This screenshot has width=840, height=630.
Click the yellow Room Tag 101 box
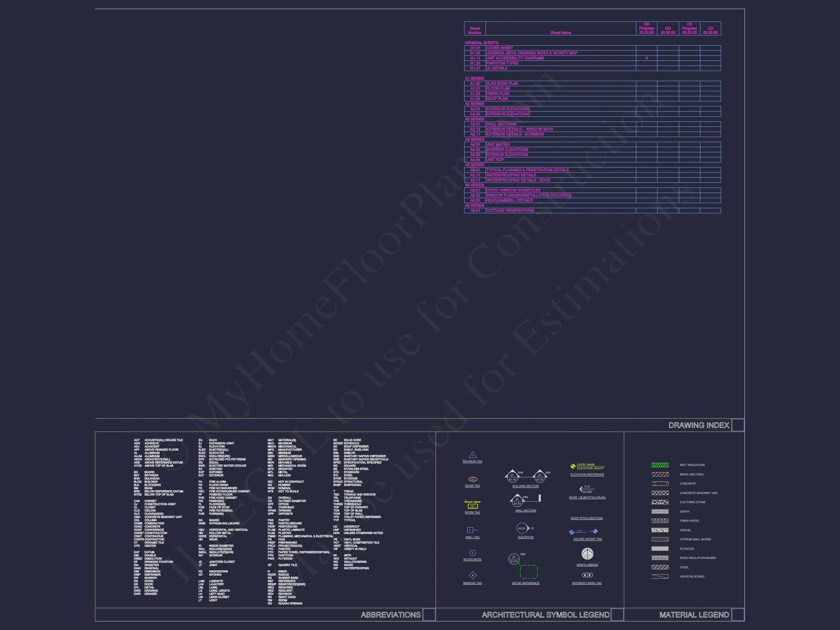click(472, 506)
